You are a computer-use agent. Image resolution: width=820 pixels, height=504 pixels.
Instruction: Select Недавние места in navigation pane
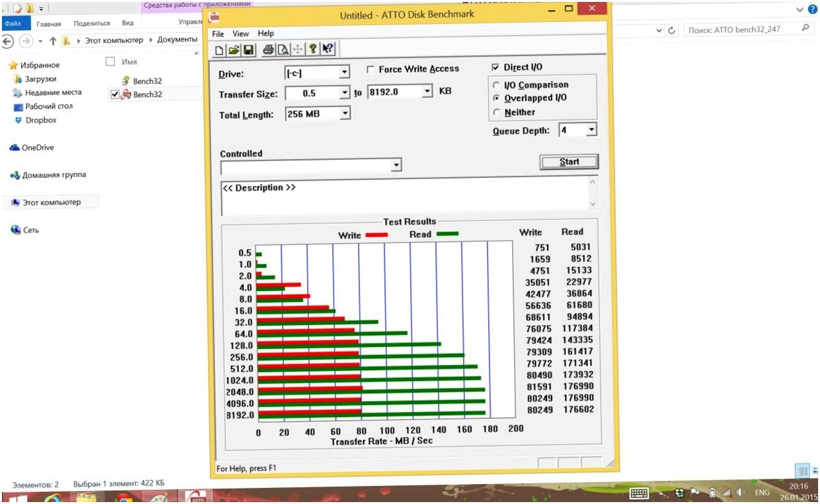(46, 93)
